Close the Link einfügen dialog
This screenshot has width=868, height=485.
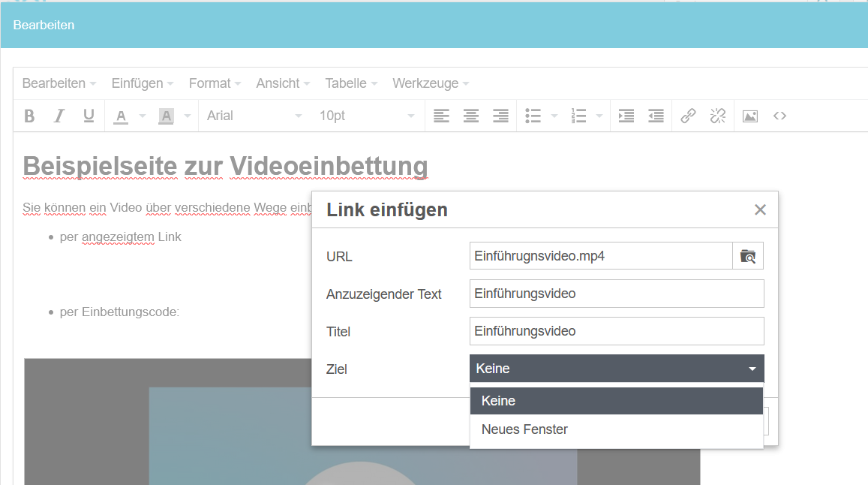click(760, 209)
